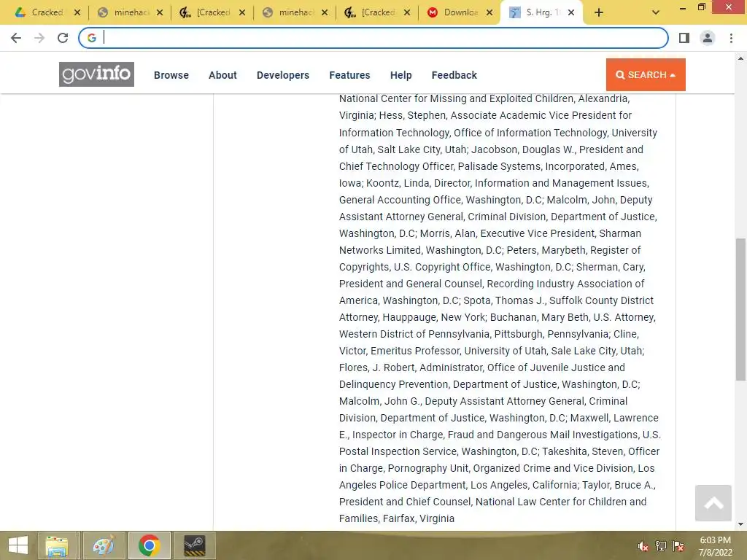Close the first Cracked tab
Screen dimensions: 747x560
tap(77, 13)
